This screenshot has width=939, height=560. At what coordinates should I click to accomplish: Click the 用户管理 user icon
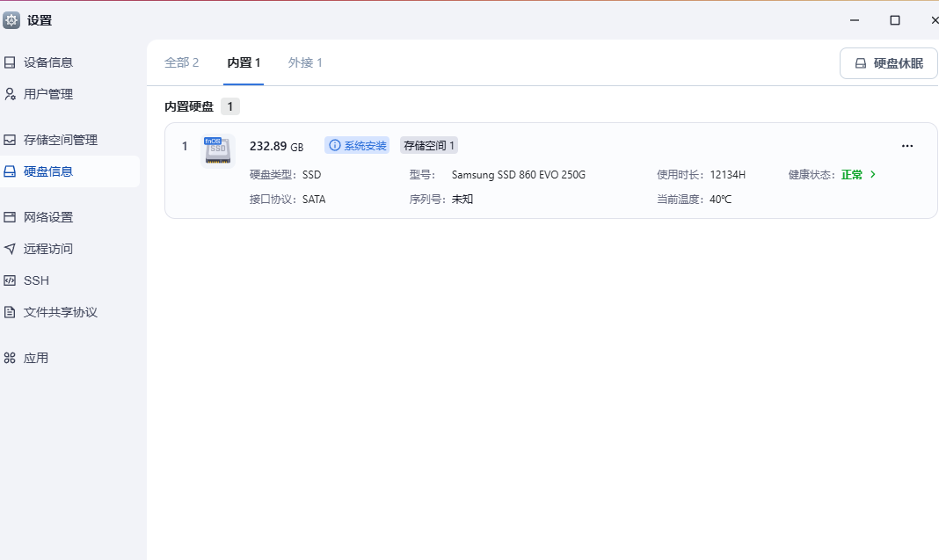[10, 94]
